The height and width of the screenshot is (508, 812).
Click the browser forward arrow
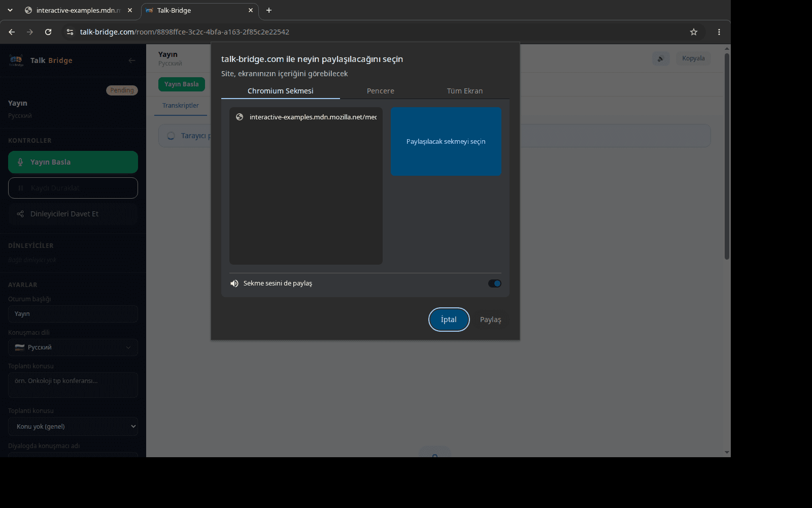30,32
